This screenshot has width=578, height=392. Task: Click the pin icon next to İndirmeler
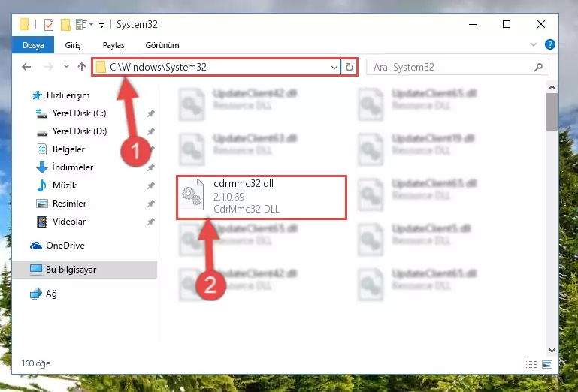pos(151,167)
